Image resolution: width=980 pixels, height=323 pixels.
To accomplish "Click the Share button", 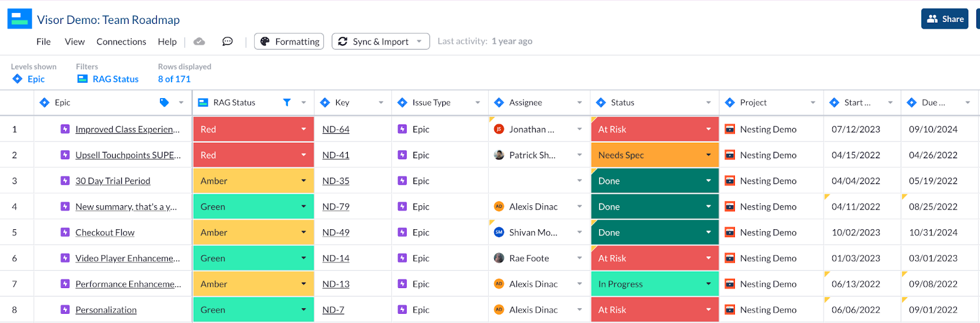I will click(945, 19).
